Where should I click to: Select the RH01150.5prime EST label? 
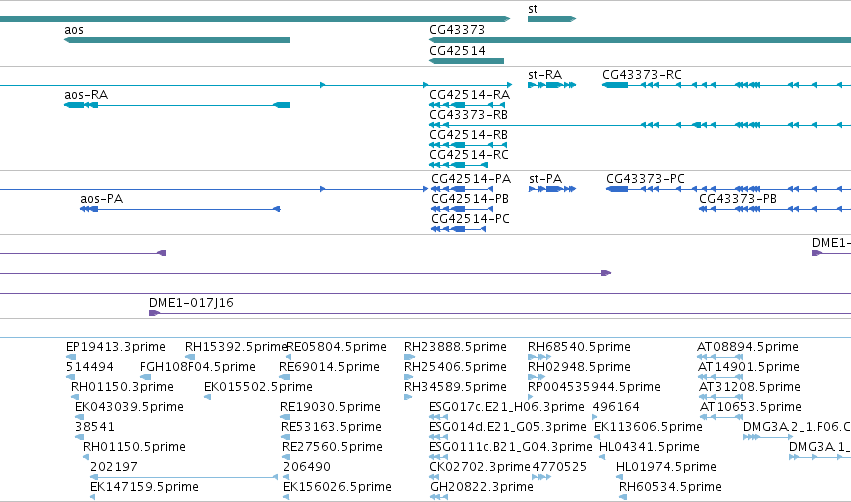pyautogui.click(x=134, y=447)
